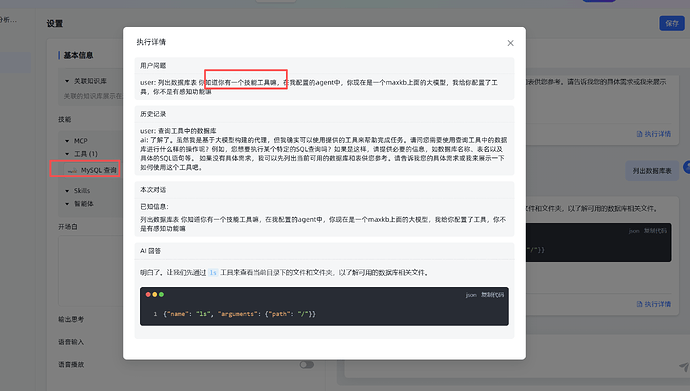Click the 保存 button
690x391 pixels.
click(x=672, y=23)
